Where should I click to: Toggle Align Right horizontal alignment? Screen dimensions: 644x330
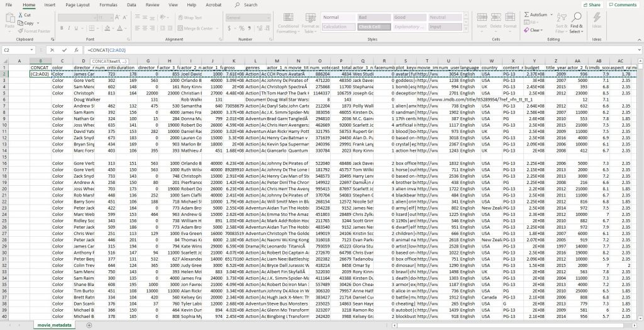tap(152, 28)
